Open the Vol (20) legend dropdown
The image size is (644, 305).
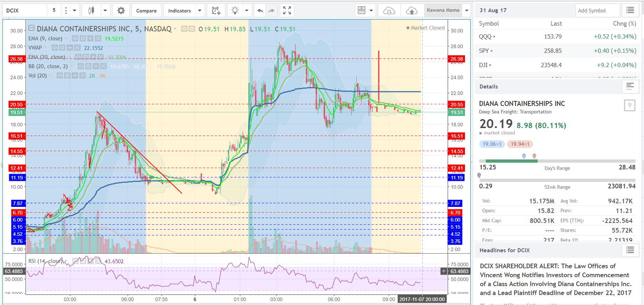(x=50, y=76)
